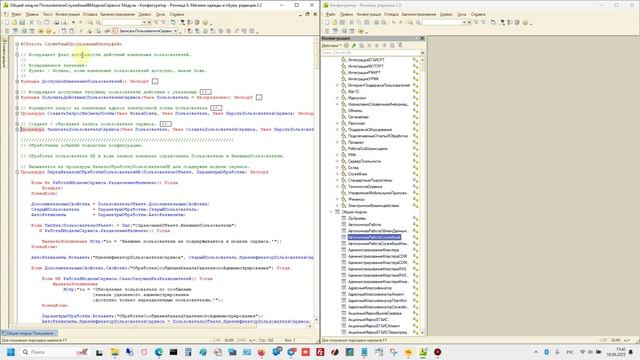
Task: Click the Open file icon in the left toolbar
Action: pyautogui.click(x=15, y=22)
